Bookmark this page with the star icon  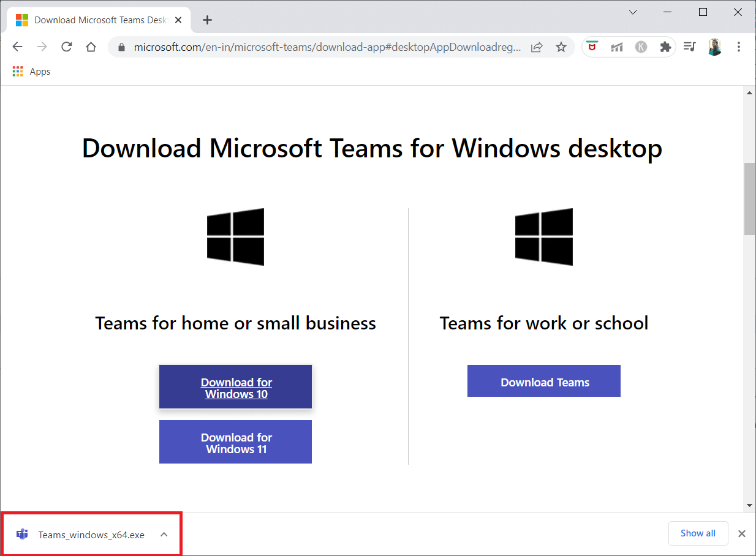[x=561, y=47]
